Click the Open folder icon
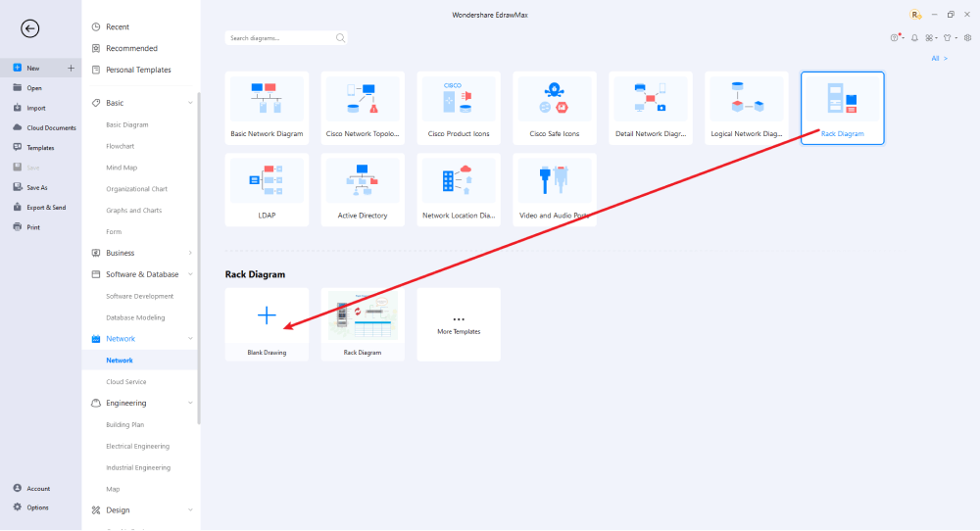The image size is (980, 531). [18, 88]
